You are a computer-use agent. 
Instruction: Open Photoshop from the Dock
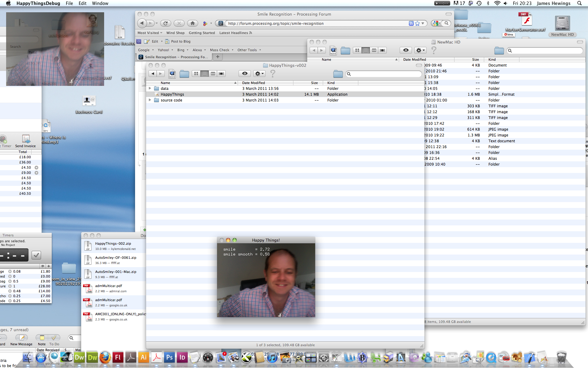(x=169, y=357)
